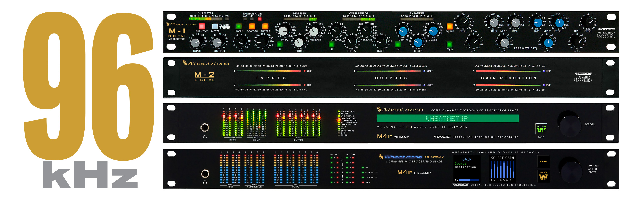Toggle the Expander IN button
This screenshot has height=201, width=644.
tap(398, 45)
